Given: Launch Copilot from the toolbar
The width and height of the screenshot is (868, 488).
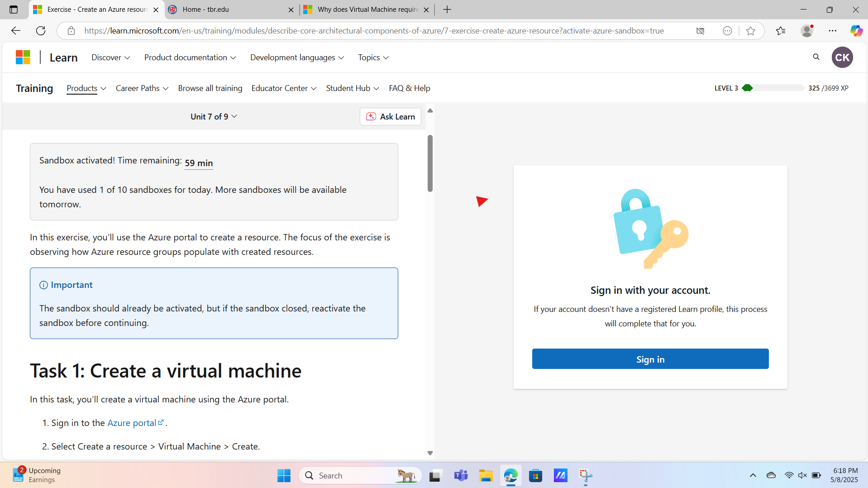Looking at the screenshot, I should point(856,31).
